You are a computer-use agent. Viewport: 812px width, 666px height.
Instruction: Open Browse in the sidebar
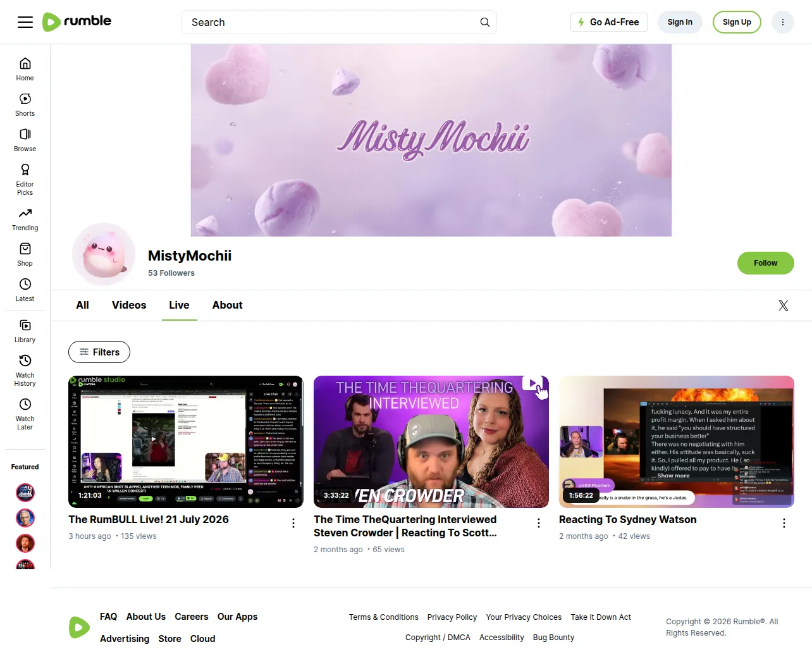pos(25,140)
